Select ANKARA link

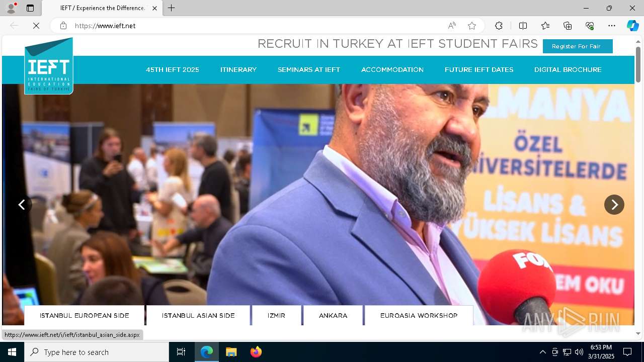(x=333, y=316)
